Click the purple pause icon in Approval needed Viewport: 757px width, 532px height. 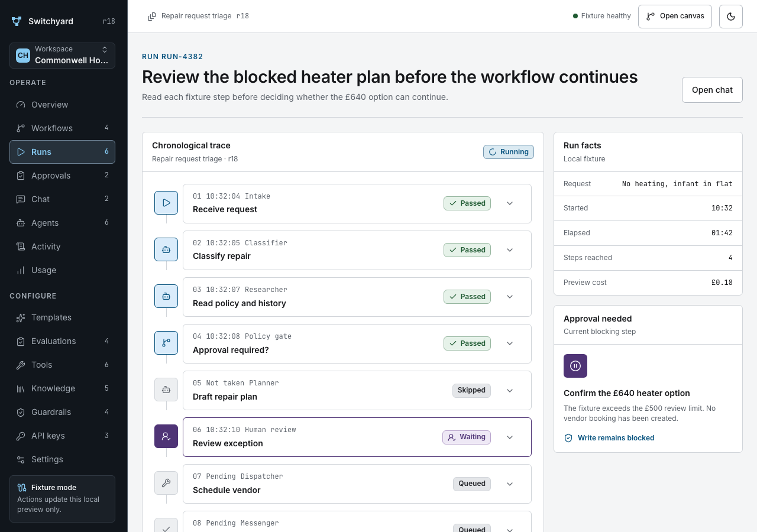click(x=575, y=366)
